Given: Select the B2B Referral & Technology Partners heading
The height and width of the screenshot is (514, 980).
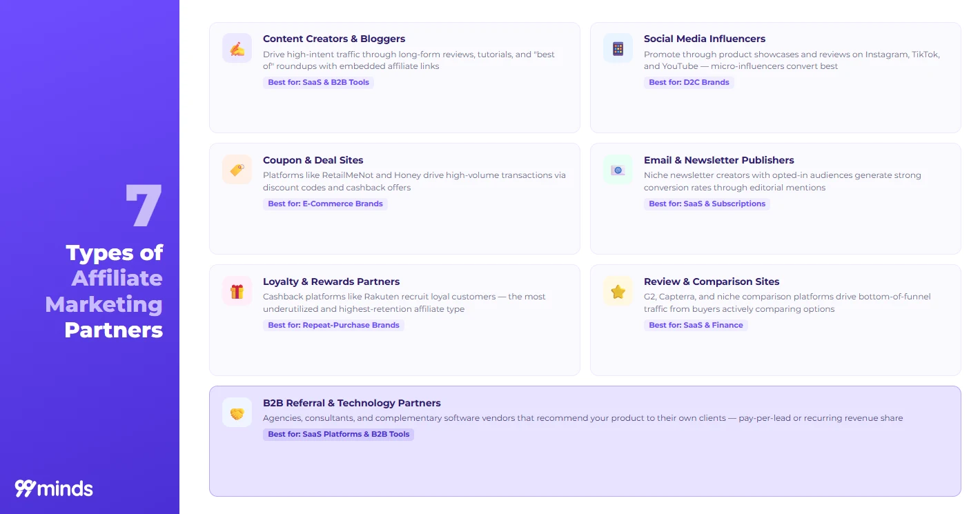Looking at the screenshot, I should (x=352, y=403).
